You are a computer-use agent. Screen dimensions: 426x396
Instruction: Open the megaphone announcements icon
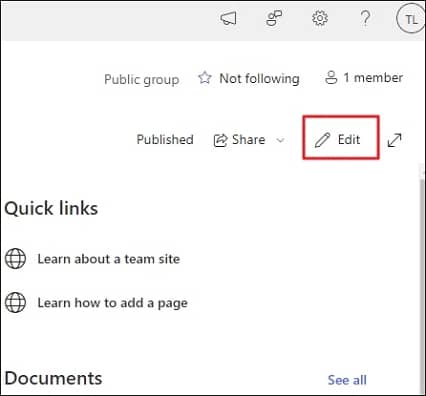tap(228, 18)
